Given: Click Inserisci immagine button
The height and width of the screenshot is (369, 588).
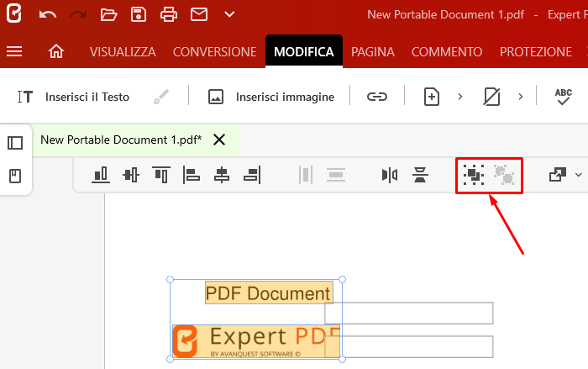Looking at the screenshot, I should click(271, 97).
